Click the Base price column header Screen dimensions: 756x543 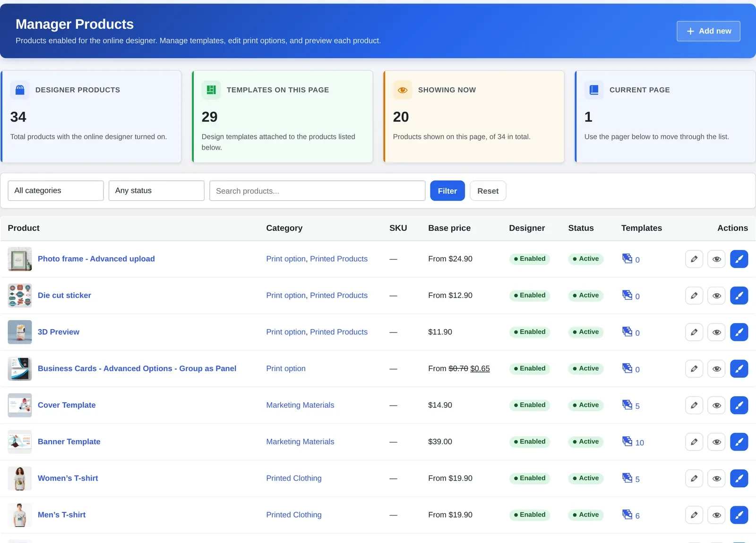pyautogui.click(x=449, y=228)
